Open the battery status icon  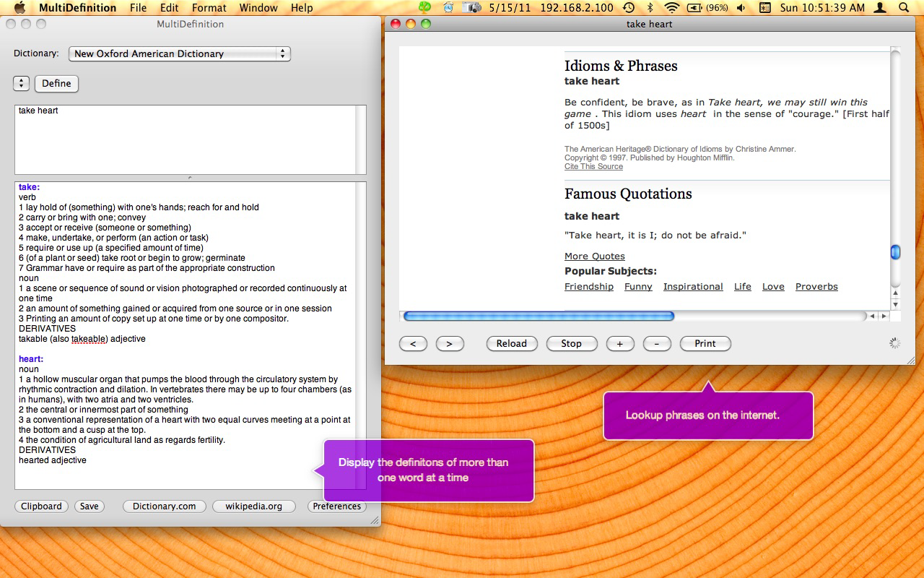(x=694, y=8)
